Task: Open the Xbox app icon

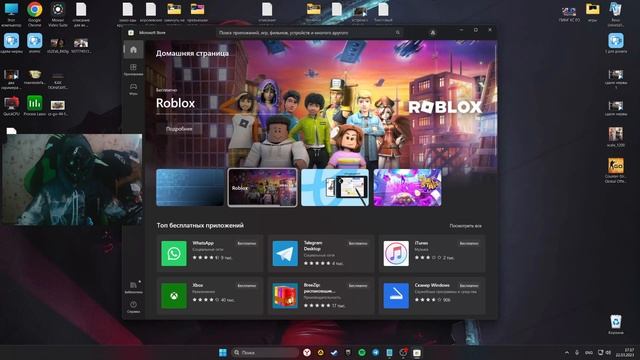Action: point(174,296)
